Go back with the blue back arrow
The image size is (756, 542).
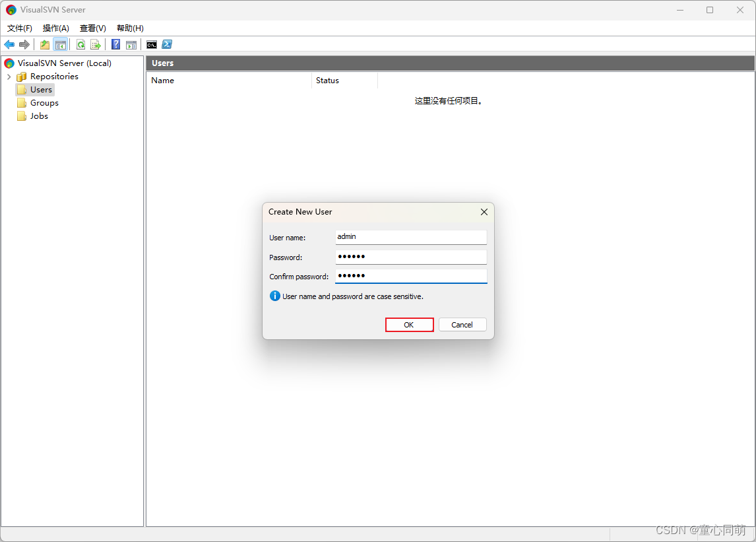click(x=9, y=45)
